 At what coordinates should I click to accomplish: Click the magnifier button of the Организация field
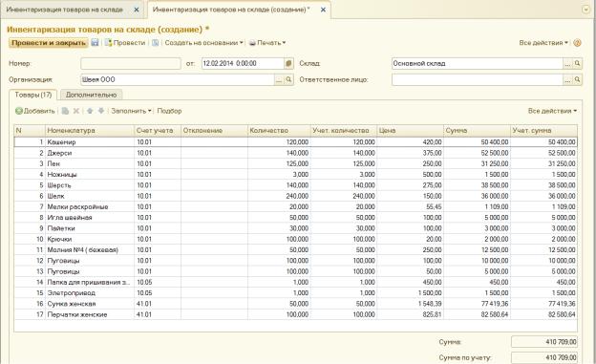pos(288,79)
